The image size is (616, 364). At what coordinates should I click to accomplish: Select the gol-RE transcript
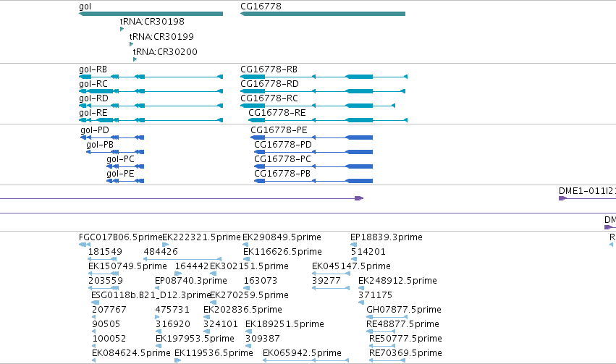pos(151,120)
